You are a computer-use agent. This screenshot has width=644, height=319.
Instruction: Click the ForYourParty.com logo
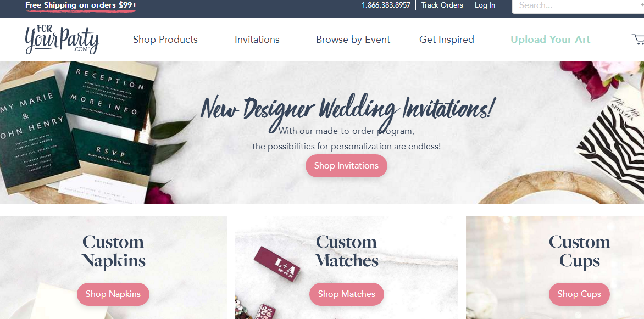[x=62, y=40]
